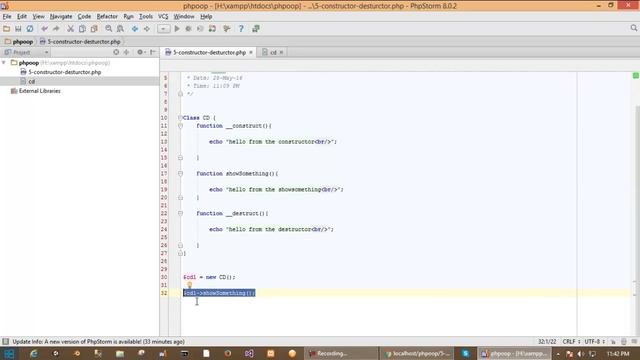Paste using the clipboard toolbar icon
The image size is (640, 360).
94,29
